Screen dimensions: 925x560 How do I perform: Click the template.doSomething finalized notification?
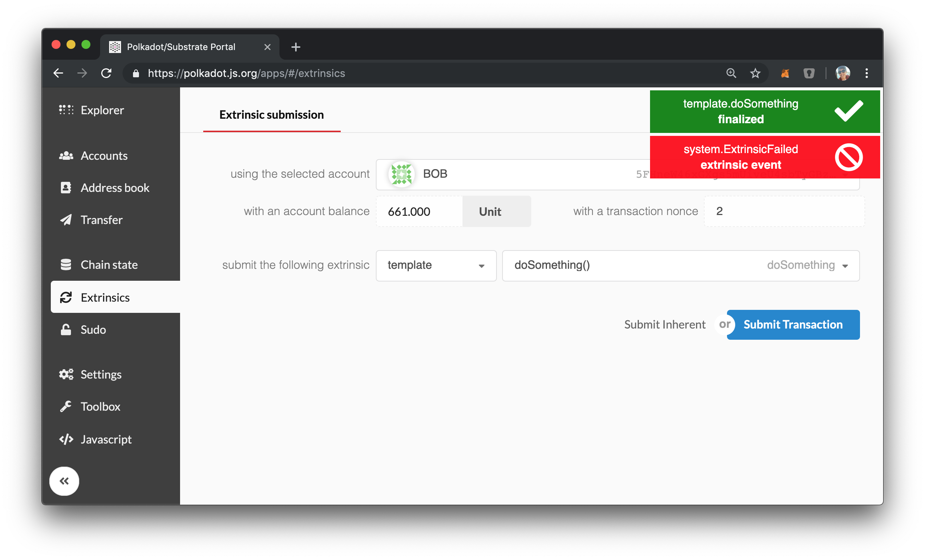click(x=767, y=112)
